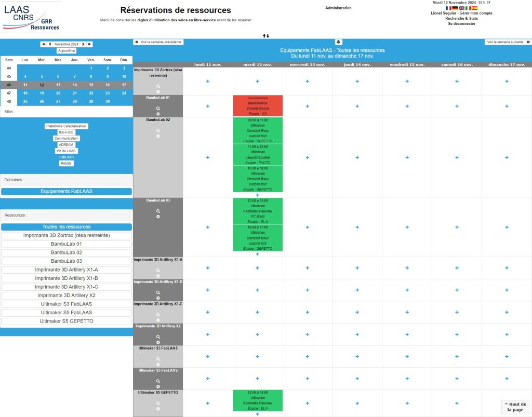
Task: Open magnifier details for Imprimante 3D Artillery X1-B
Action: 158,292
